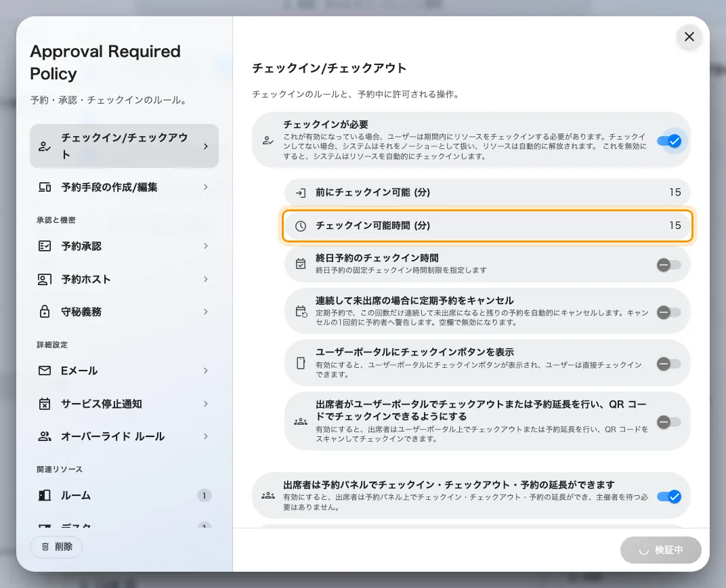
Task: Click the 関連リソース section header
Action: [60, 469]
